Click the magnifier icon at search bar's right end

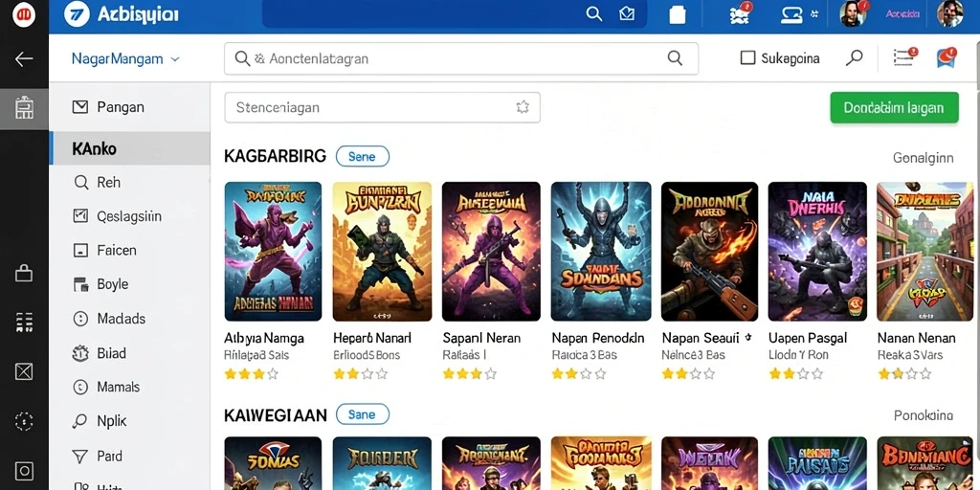[x=675, y=58]
